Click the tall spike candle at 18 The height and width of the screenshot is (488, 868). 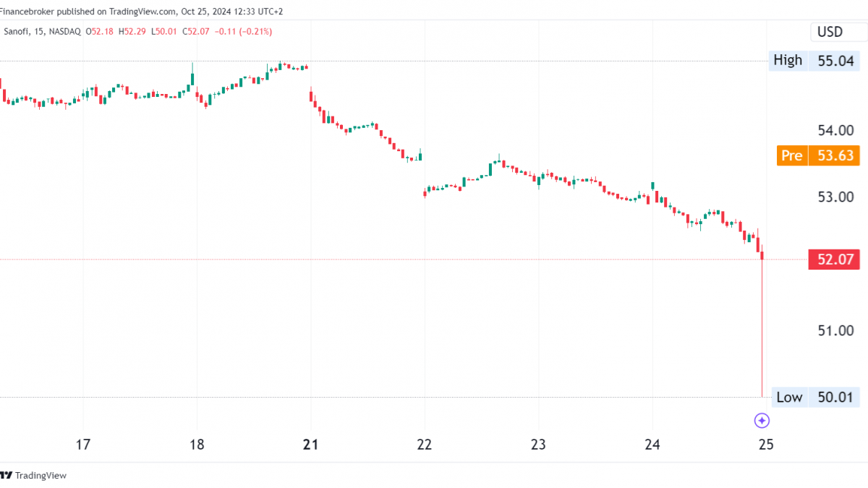[193, 76]
